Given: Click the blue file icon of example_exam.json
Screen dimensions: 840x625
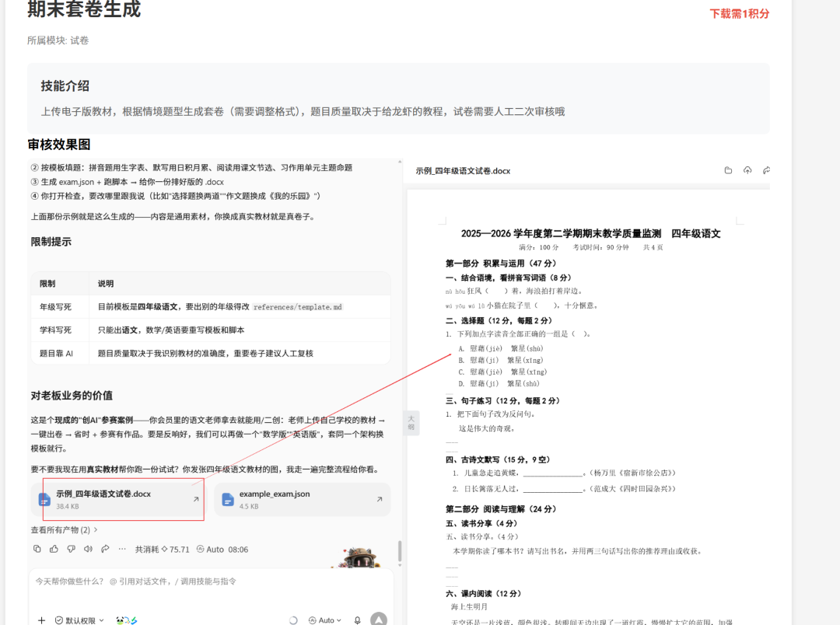Looking at the screenshot, I should point(228,500).
